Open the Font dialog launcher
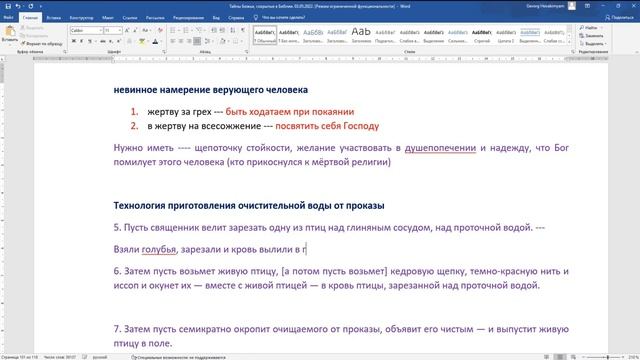The image size is (640, 360). [164, 52]
